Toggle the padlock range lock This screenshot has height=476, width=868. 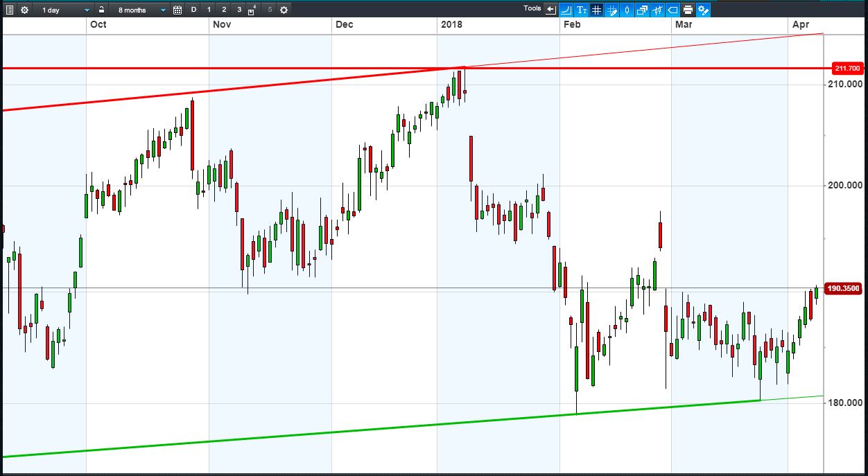[x=101, y=10]
